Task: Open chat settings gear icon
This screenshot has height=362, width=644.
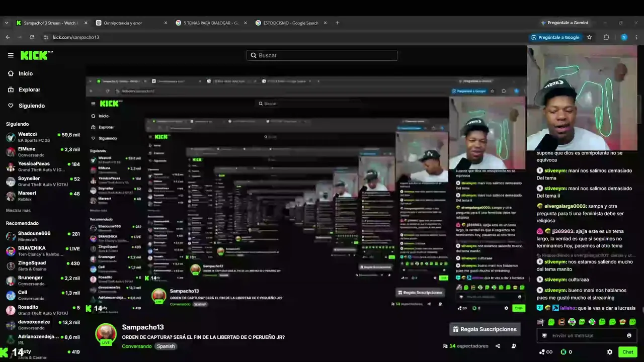Action: pyautogui.click(x=610, y=352)
